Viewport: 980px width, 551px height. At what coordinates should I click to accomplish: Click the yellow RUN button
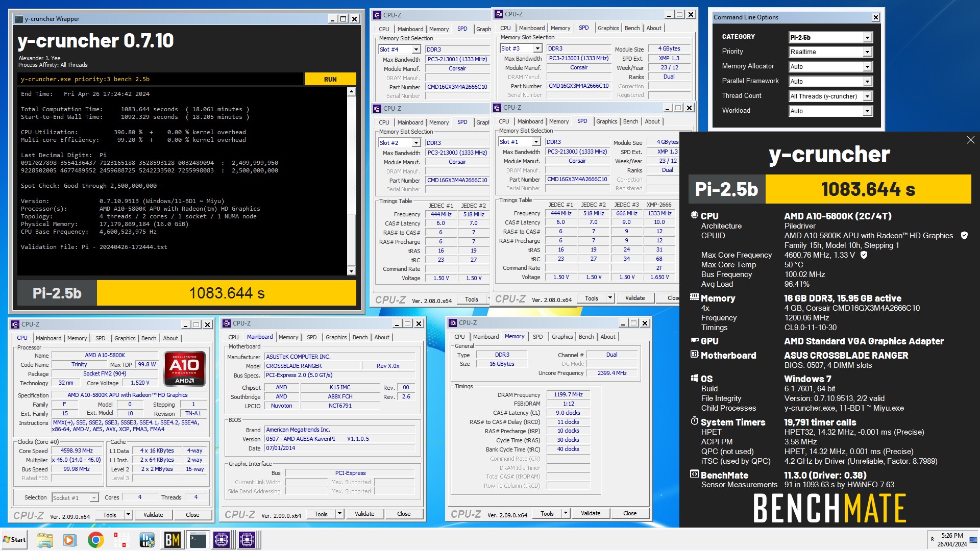330,79
